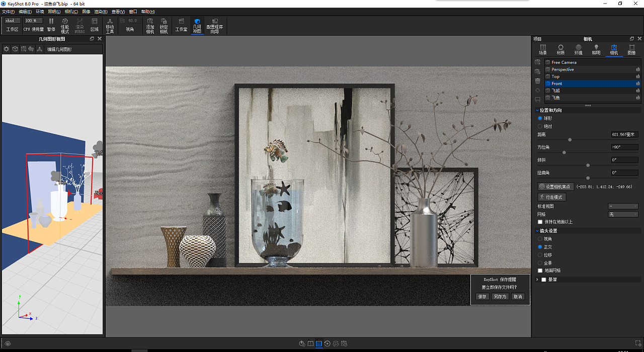Toggle the Geometry View (几何视图) toolbar icon

click(197, 25)
